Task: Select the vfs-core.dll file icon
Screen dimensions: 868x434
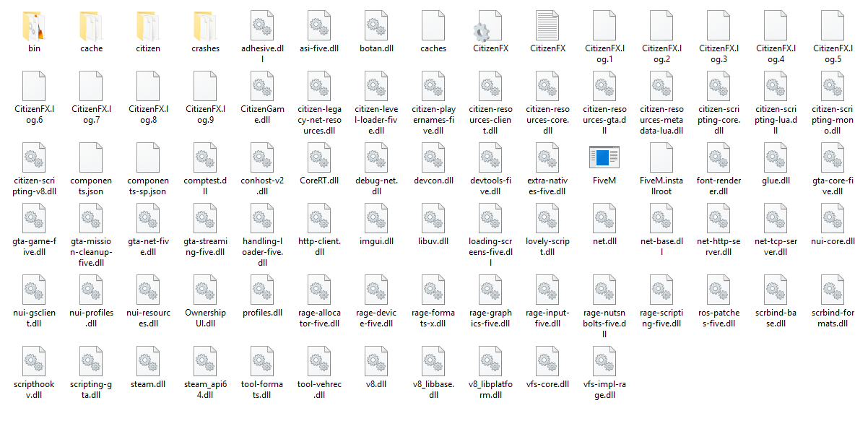Action: tap(548, 361)
